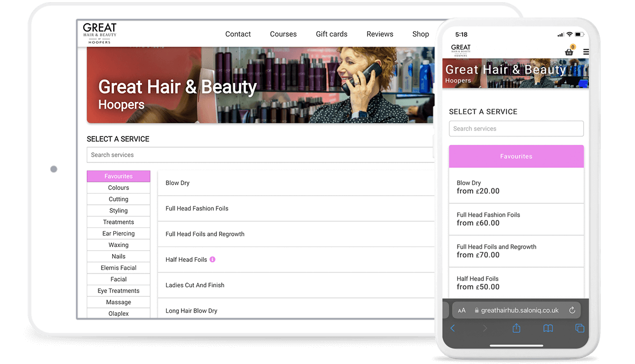Viewport: 635px width, 364px height.
Task: Tap the phone salon banner image
Action: click(515, 73)
